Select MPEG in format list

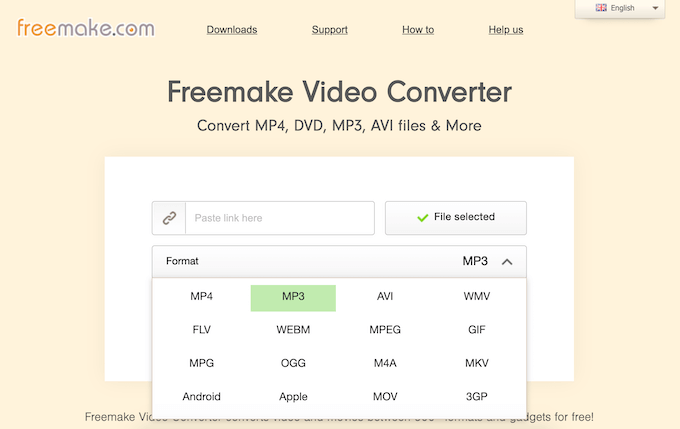[385, 330]
